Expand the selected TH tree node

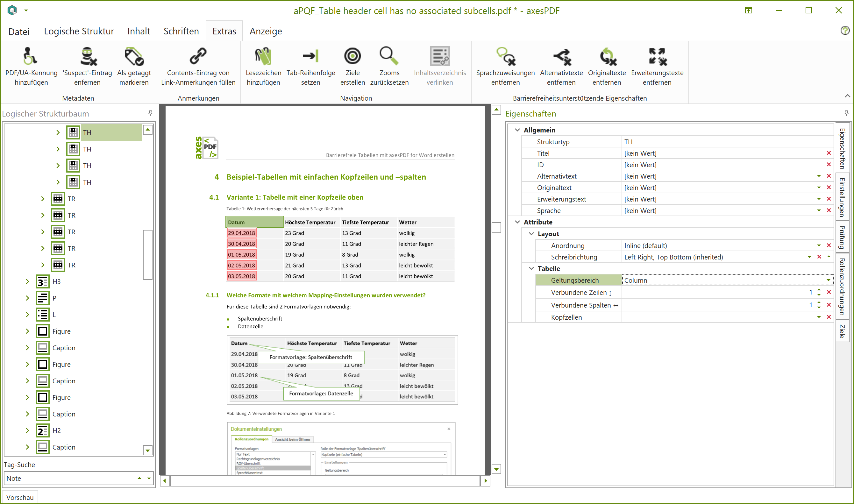[x=58, y=132]
